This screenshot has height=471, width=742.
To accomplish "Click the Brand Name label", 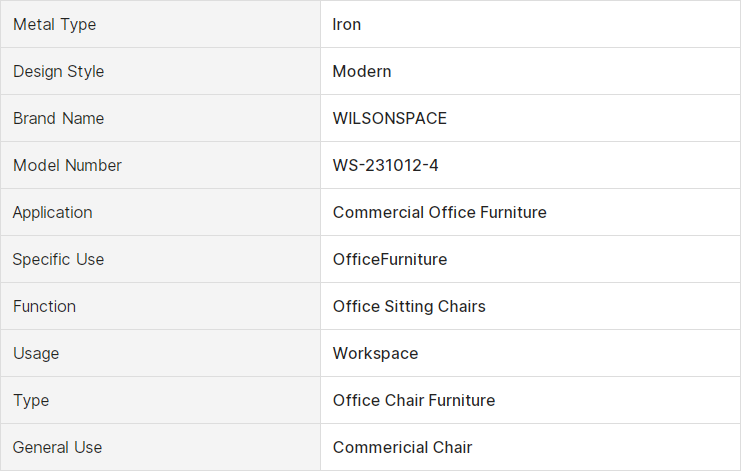I will (x=58, y=118).
